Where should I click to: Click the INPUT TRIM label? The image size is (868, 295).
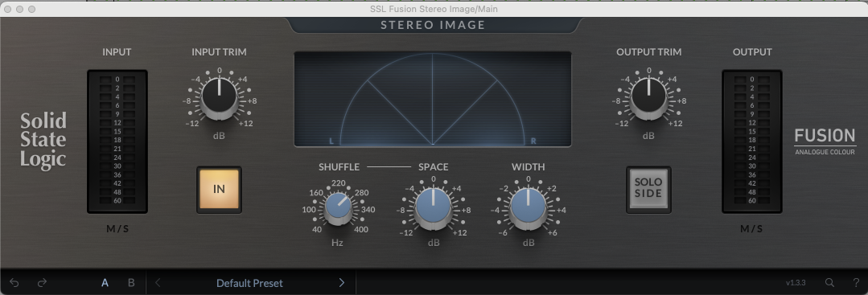tap(220, 52)
